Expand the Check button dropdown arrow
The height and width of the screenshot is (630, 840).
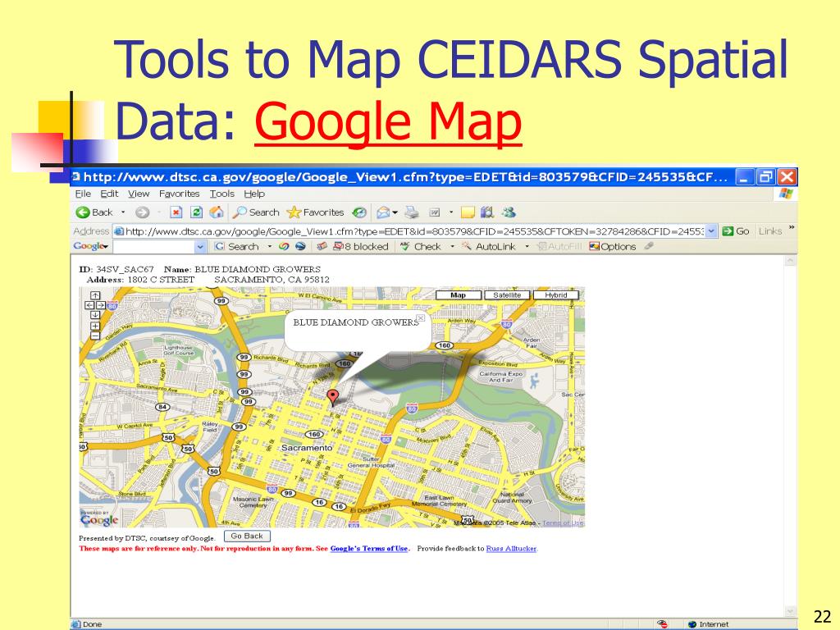pyautogui.click(x=452, y=246)
